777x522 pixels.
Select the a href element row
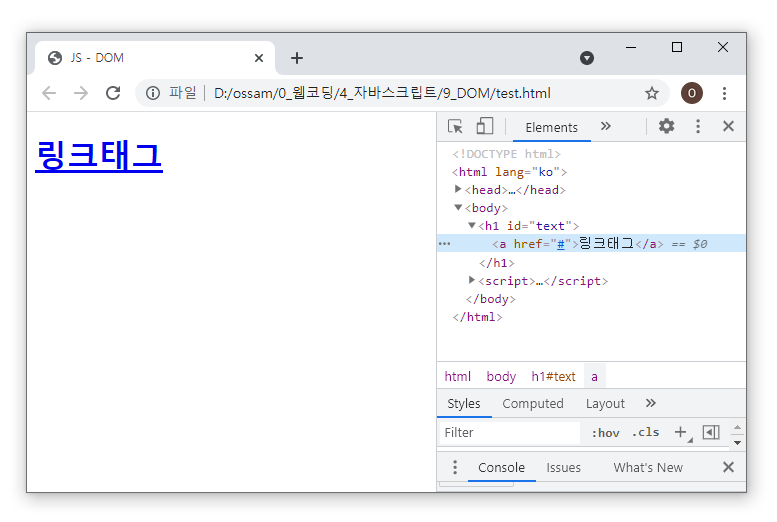tap(591, 243)
